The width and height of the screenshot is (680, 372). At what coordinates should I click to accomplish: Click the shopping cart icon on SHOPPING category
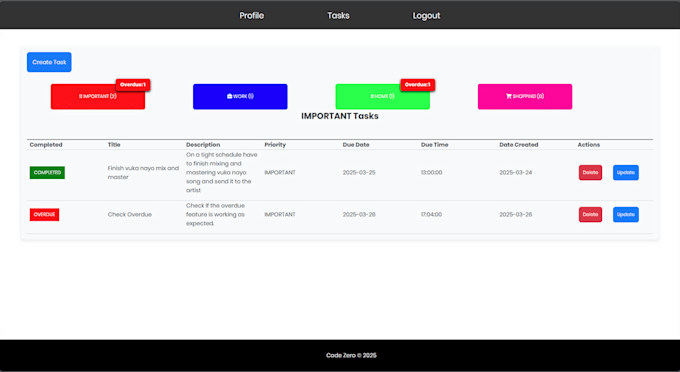coord(509,96)
